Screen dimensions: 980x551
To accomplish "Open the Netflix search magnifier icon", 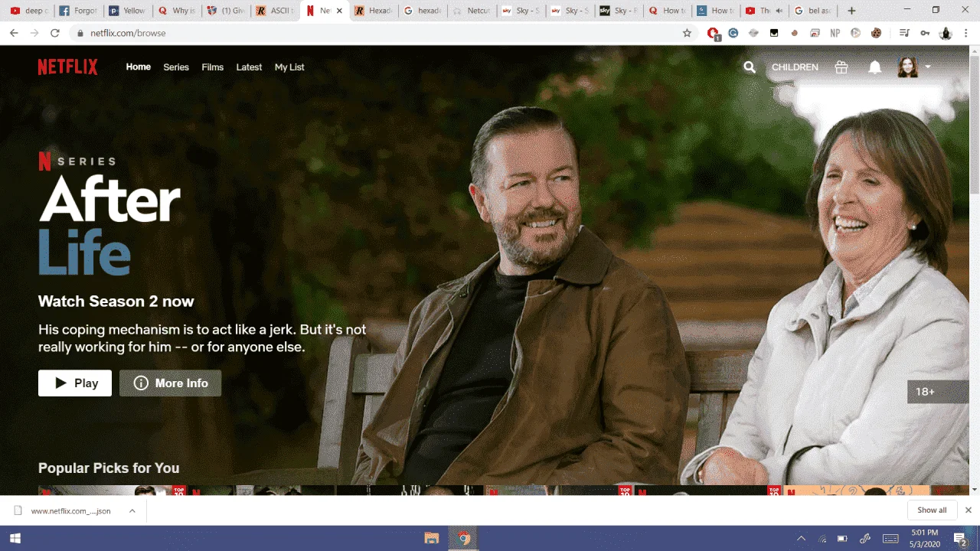I will 750,67.
